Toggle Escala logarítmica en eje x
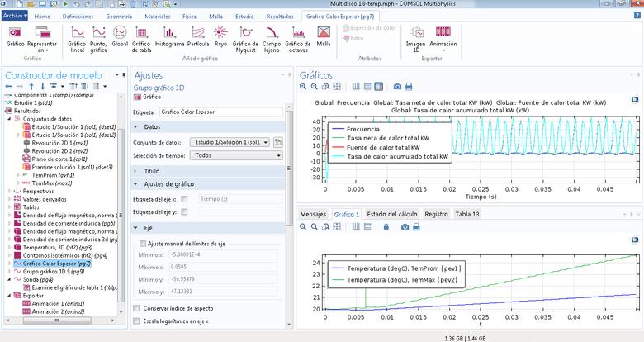Screen dimensions: 644x342 [x=136, y=321]
